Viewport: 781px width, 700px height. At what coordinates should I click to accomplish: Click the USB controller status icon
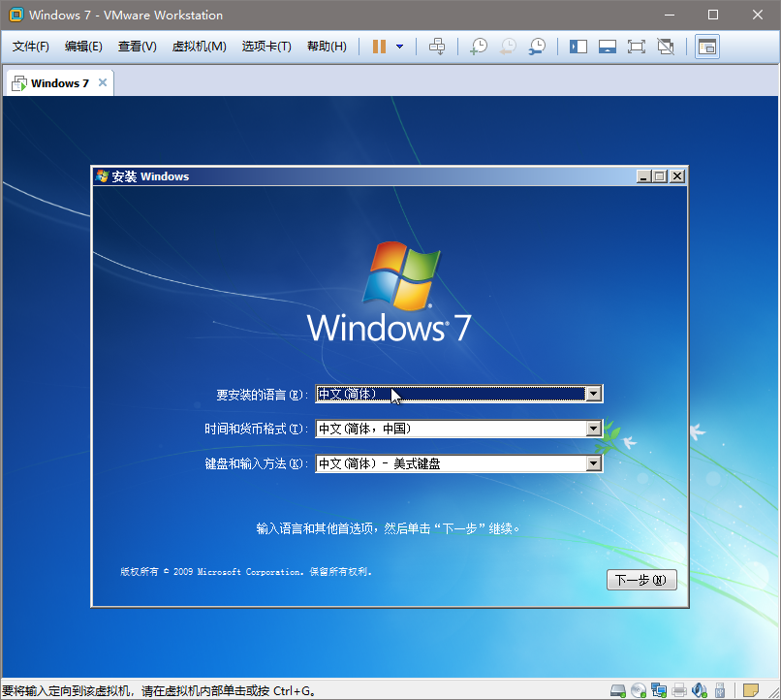tap(719, 690)
